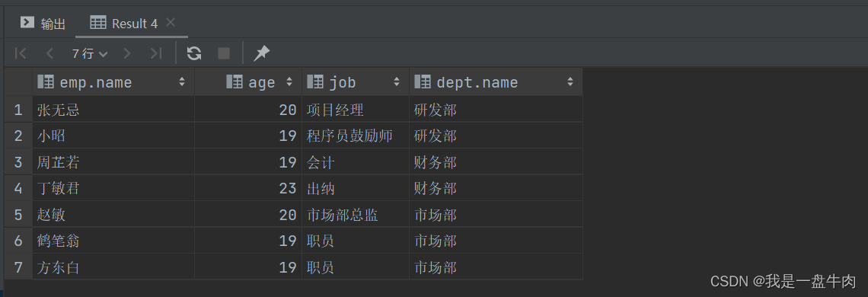This screenshot has height=297, width=868.
Task: Select the emp.name column header label
Action: pos(96,82)
